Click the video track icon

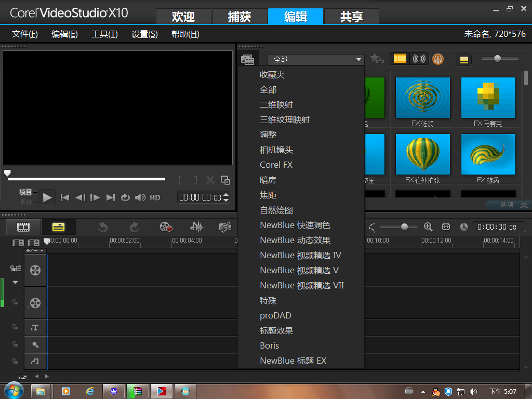pos(35,270)
